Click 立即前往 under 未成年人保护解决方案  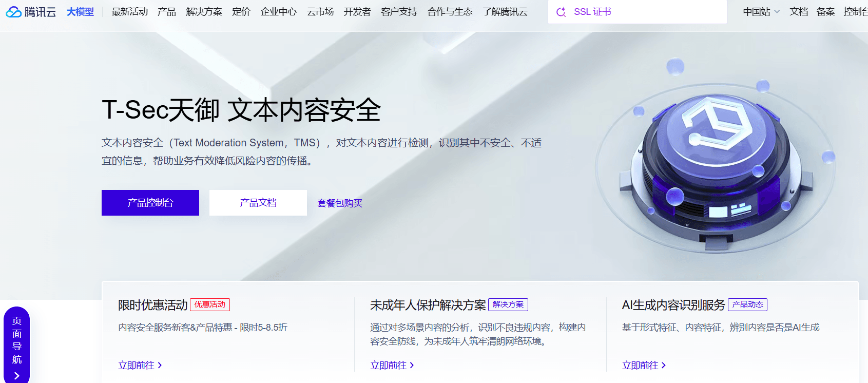click(x=392, y=366)
